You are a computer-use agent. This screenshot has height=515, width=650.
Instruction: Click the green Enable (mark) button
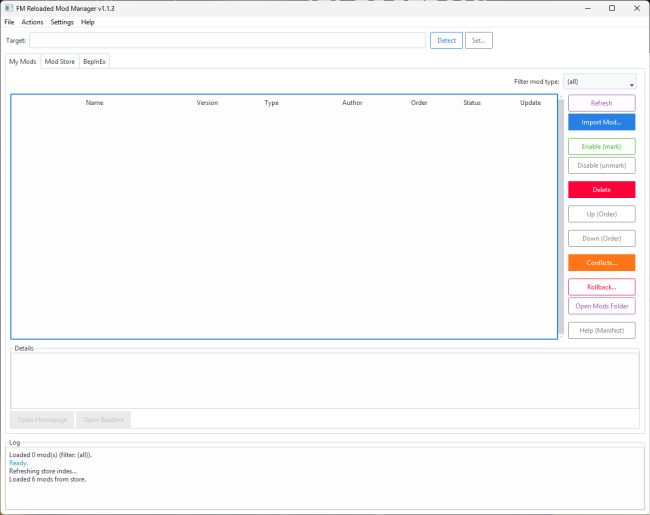click(601, 147)
